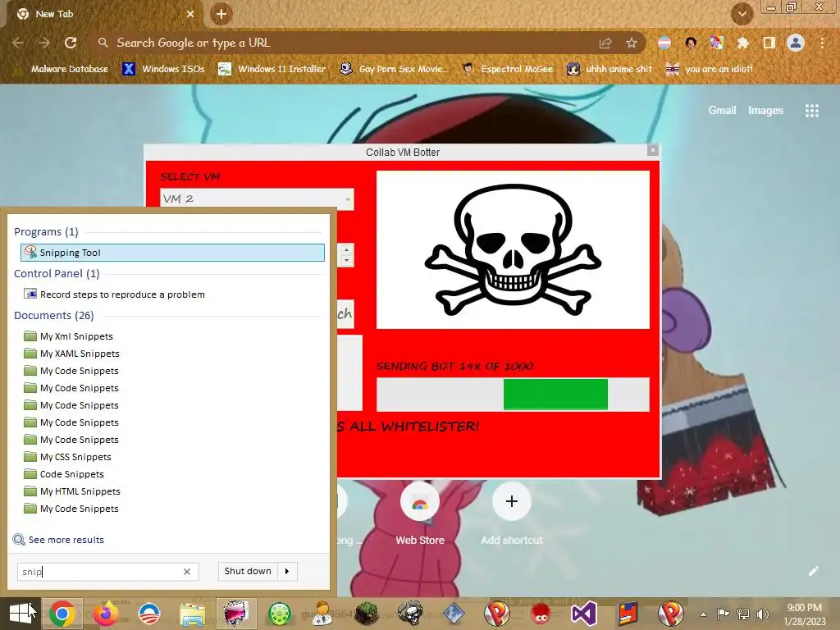
Task: Open the Windows ISOs bookmark
Action: (163, 69)
